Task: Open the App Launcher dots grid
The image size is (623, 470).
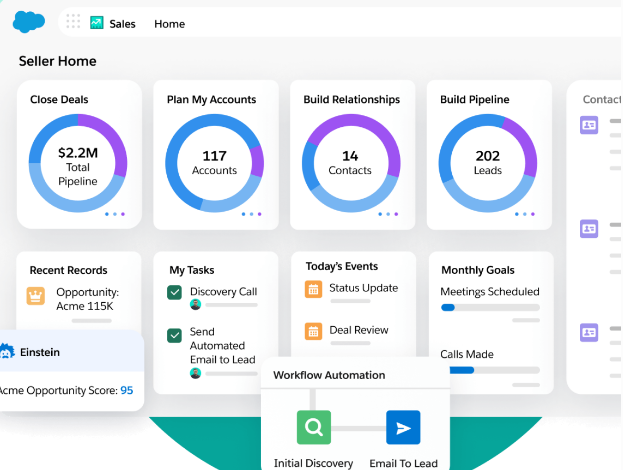Action: 73,22
